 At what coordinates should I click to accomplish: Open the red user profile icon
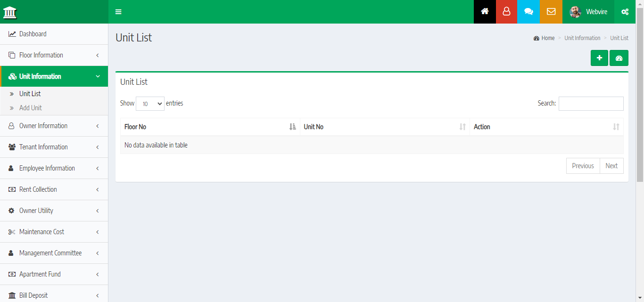pos(506,12)
